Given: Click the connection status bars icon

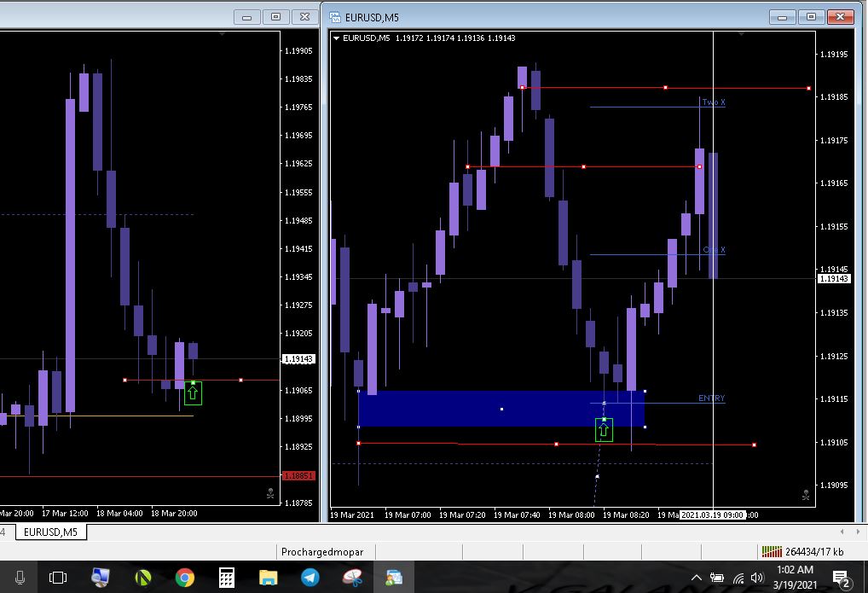Looking at the screenshot, I should pos(772,551).
